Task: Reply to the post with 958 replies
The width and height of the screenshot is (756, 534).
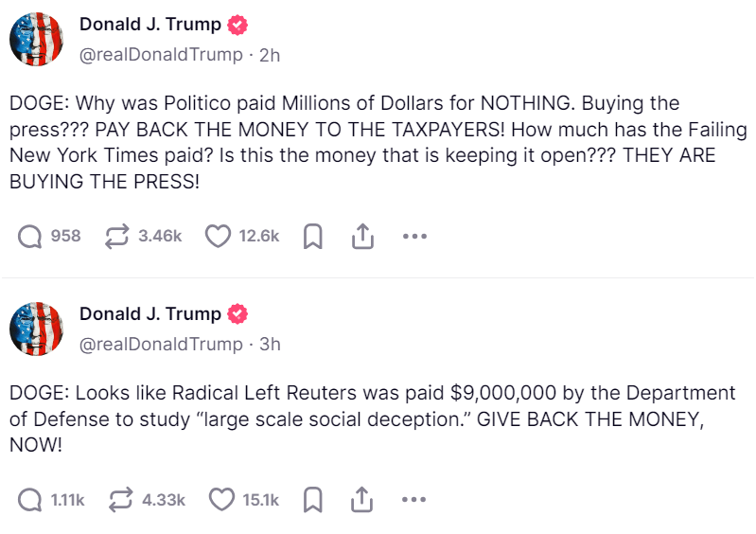Action: coord(31,237)
